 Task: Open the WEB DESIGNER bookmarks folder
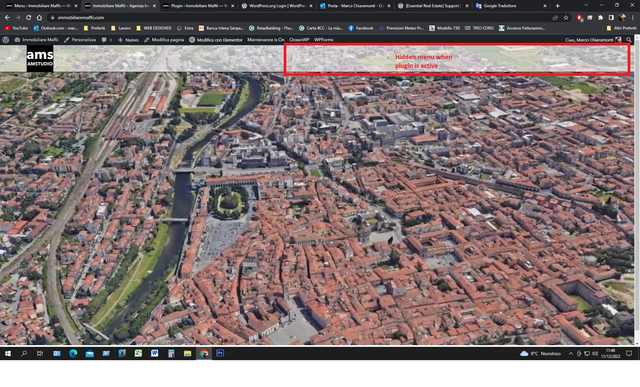pos(153,28)
